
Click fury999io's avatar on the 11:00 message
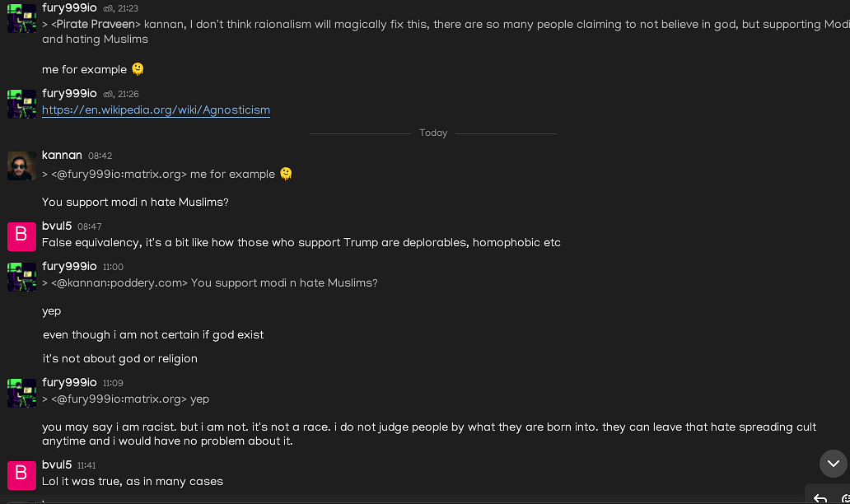coord(21,277)
